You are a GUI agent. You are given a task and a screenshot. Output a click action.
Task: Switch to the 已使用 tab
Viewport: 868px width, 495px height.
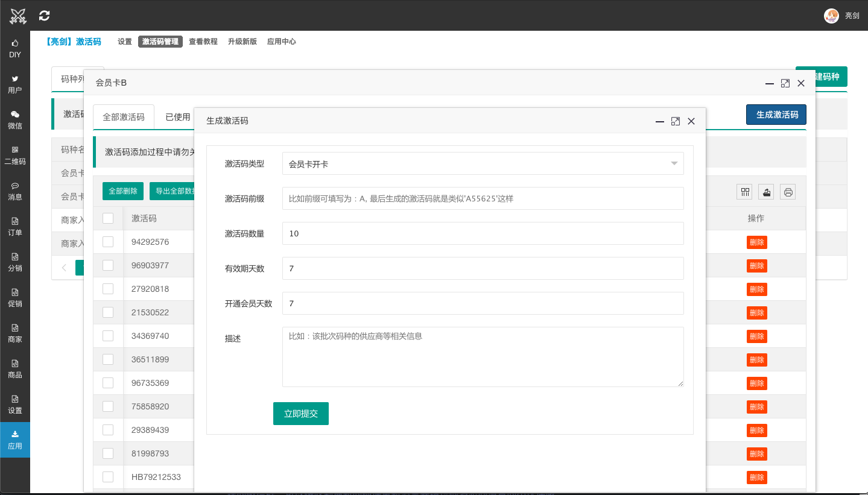178,117
